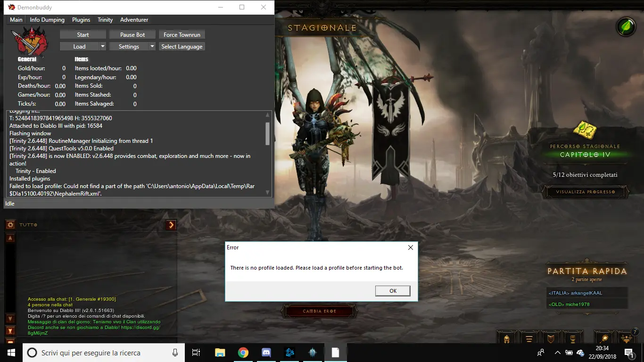Click the Load profile button
This screenshot has height=362, width=644.
coord(79,46)
